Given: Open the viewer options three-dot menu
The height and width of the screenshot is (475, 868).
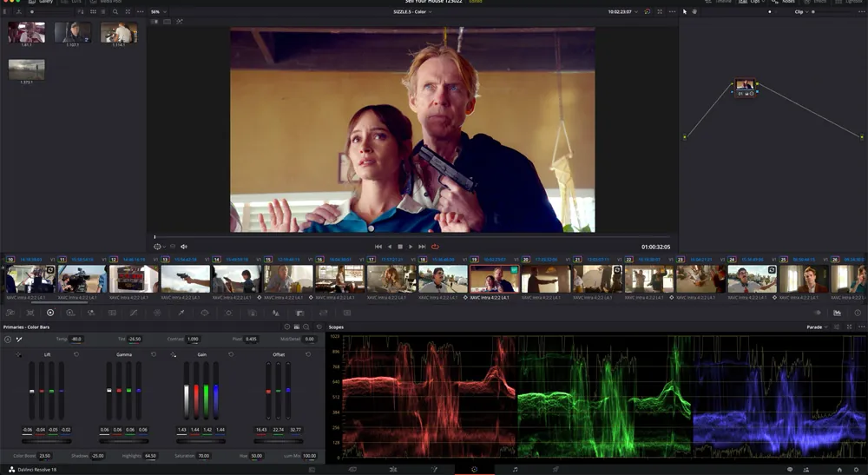Looking at the screenshot, I should point(672,11).
